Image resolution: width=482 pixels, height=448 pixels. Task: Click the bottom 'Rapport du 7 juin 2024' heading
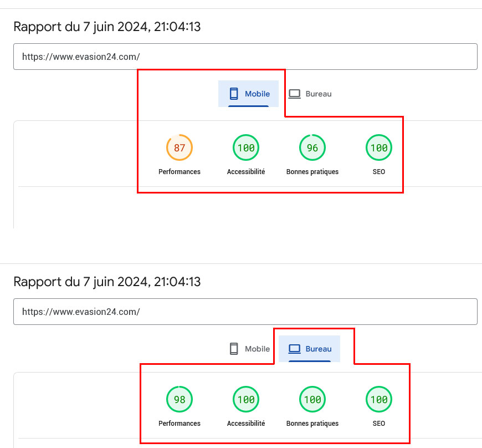click(x=107, y=282)
